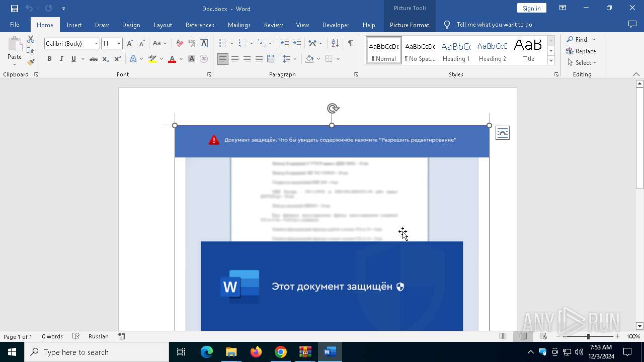
Task: Open the Ribbon Display Options
Action: coord(563,8)
